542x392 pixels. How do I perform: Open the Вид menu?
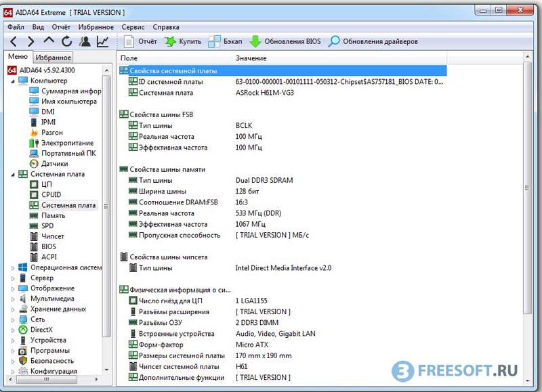[38, 27]
